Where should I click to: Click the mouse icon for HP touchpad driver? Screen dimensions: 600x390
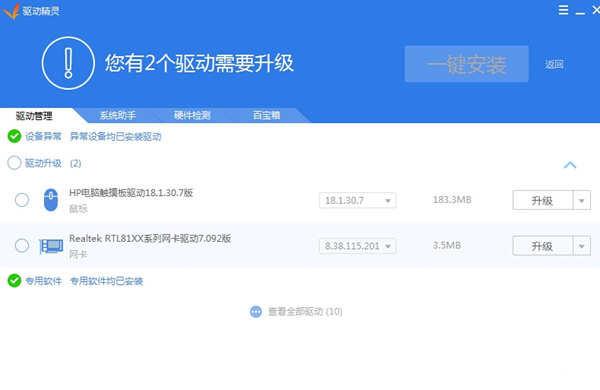(x=51, y=200)
